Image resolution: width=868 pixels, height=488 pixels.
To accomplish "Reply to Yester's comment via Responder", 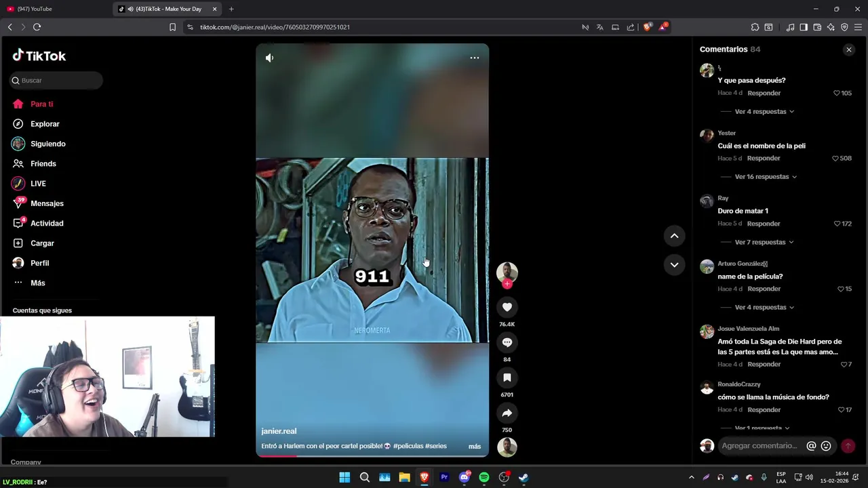I will coord(764,158).
